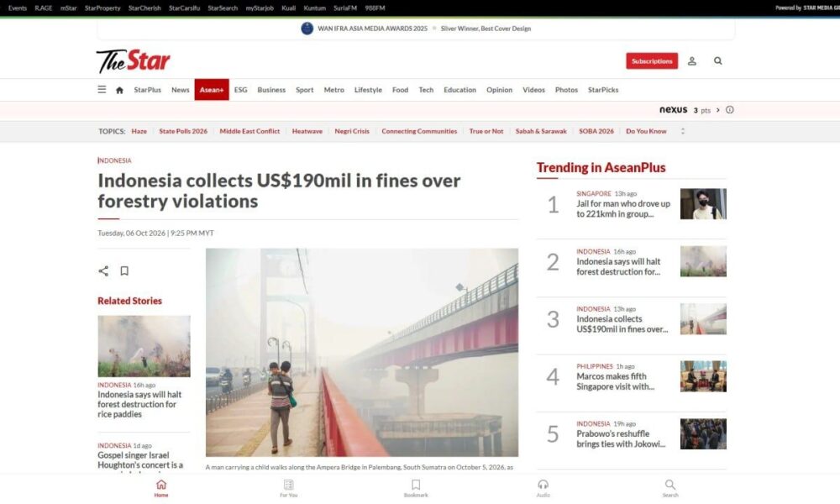840x504 pixels.
Task: Go to the Lifestyle section
Action: pyautogui.click(x=368, y=90)
